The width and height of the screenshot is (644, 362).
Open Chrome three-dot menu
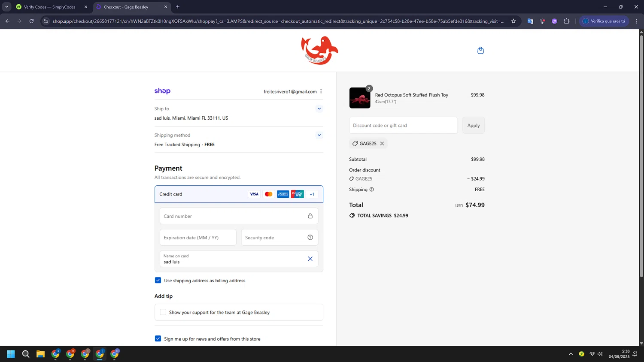[x=637, y=21]
